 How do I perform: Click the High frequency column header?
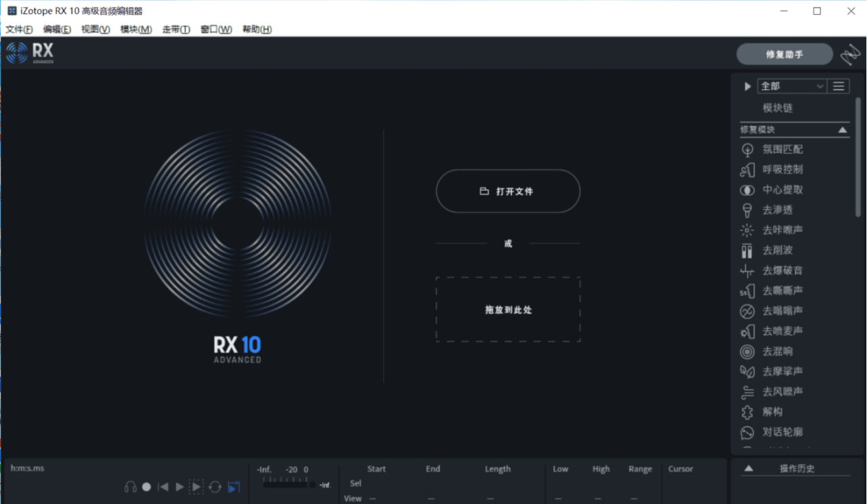(x=601, y=469)
